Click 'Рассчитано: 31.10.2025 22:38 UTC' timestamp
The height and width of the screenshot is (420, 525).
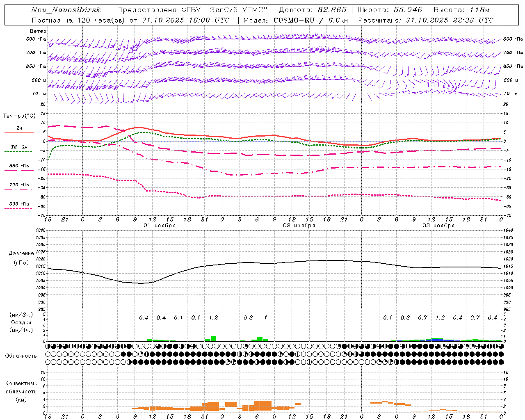click(426, 20)
